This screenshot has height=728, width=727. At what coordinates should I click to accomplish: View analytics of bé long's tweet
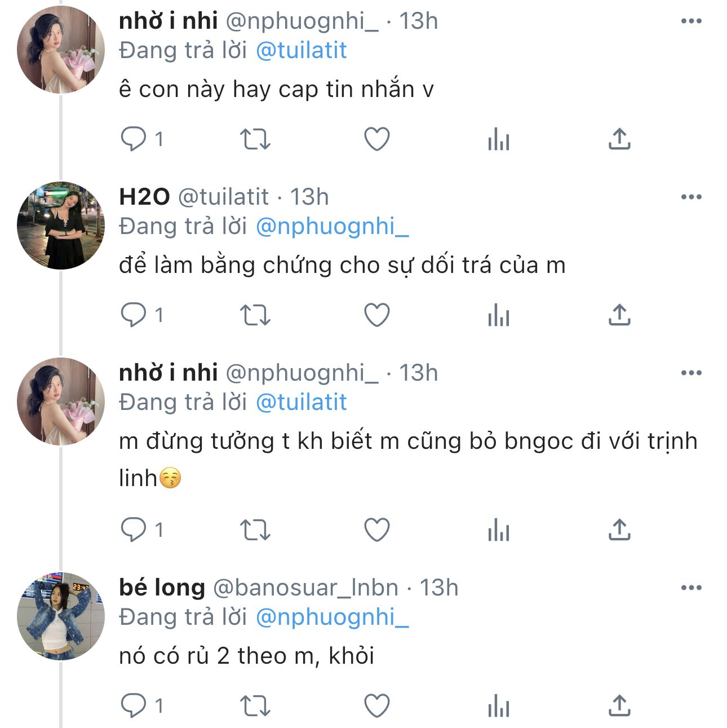pyautogui.click(x=499, y=706)
